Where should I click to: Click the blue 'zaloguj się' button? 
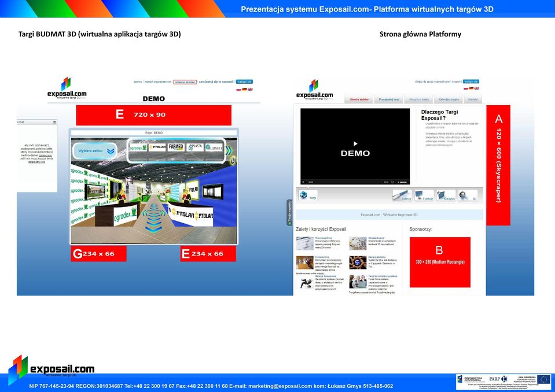pos(244,82)
